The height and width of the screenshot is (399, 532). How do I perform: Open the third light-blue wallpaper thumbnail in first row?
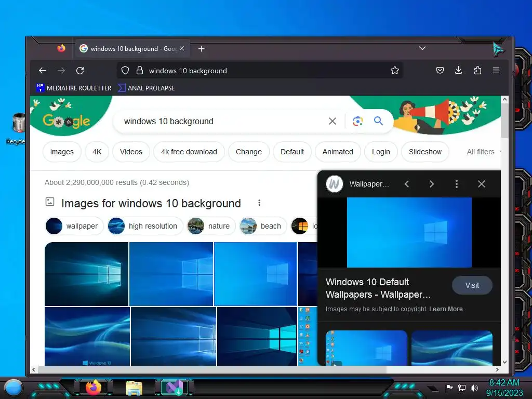tap(256, 274)
